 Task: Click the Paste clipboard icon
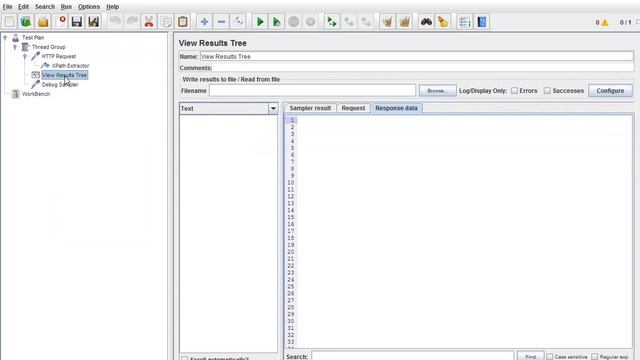(x=183, y=22)
